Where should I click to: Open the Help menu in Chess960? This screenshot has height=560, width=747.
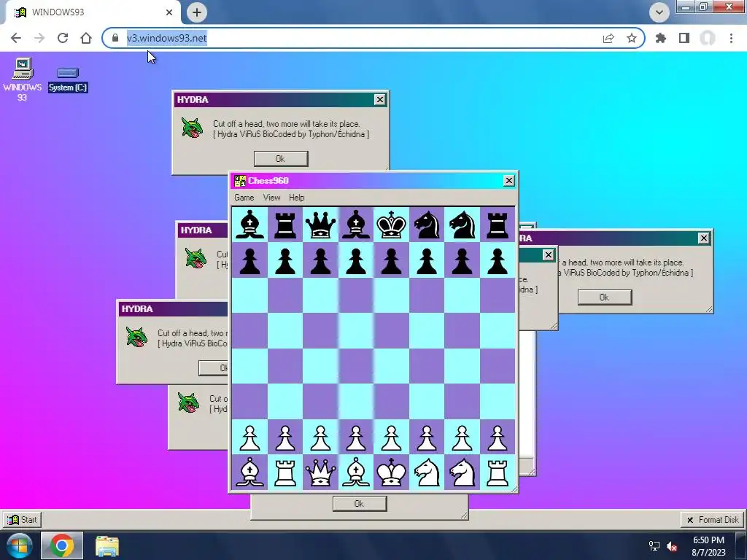(x=296, y=198)
